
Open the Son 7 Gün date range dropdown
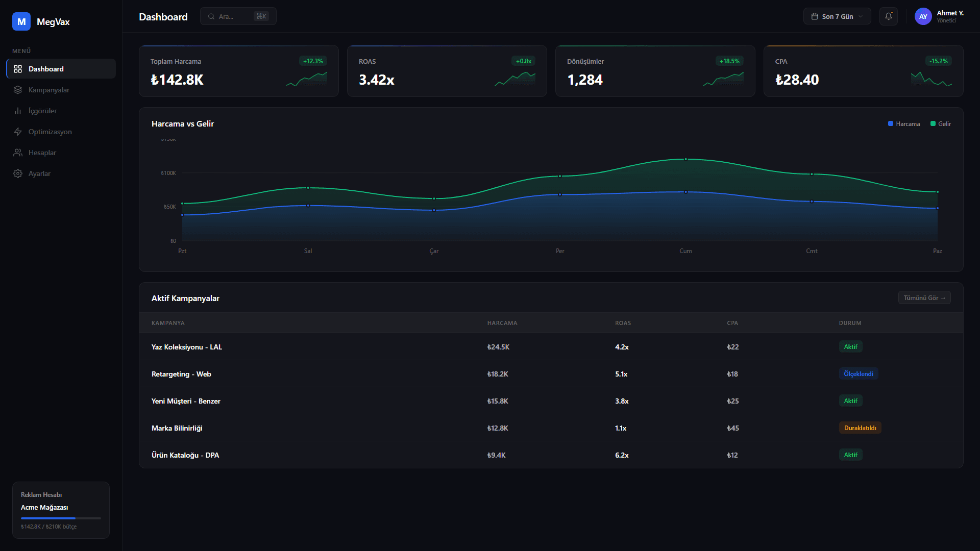click(x=837, y=16)
